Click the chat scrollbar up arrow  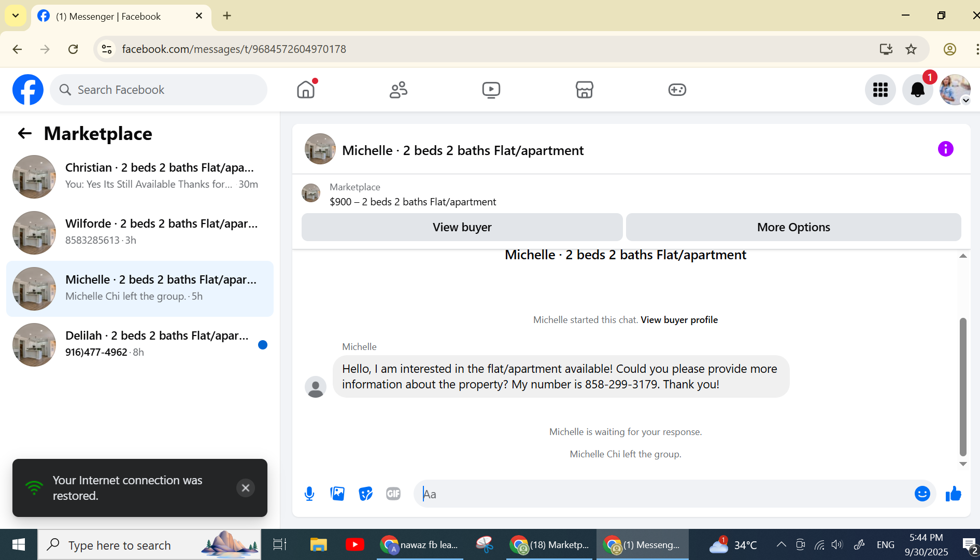pyautogui.click(x=963, y=256)
